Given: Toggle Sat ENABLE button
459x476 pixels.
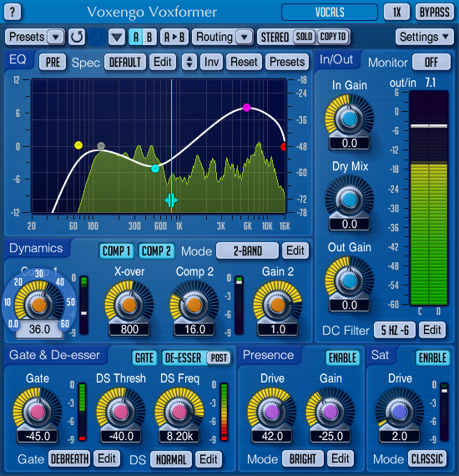Looking at the screenshot, I should (432, 358).
